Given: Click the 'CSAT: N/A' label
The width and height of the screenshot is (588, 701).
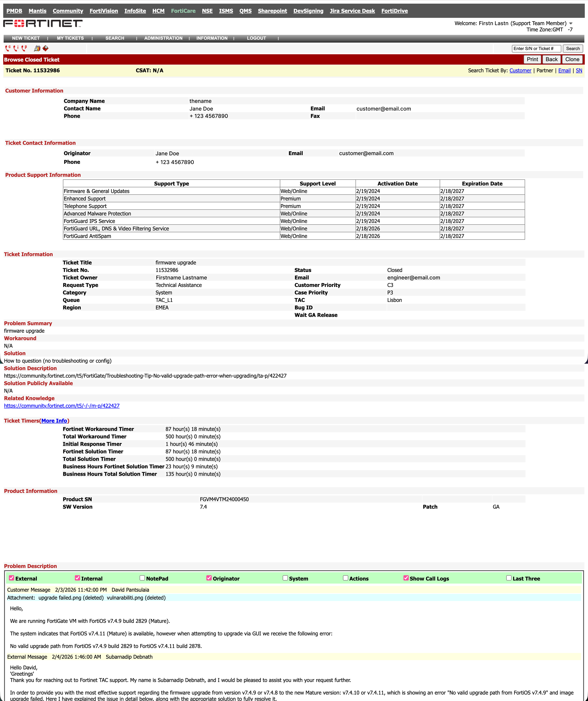Looking at the screenshot, I should [x=149, y=70].
